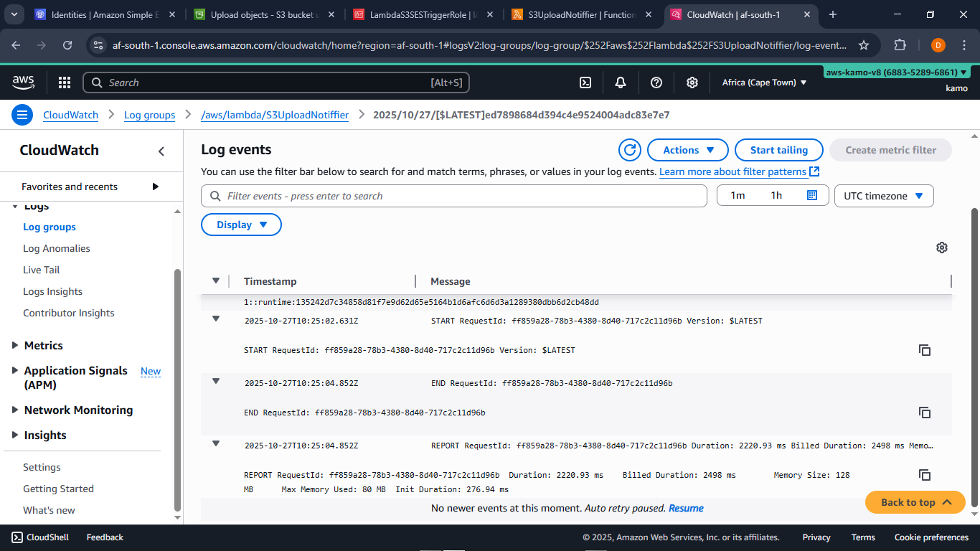Open the AWS services grid menu

pos(64,83)
